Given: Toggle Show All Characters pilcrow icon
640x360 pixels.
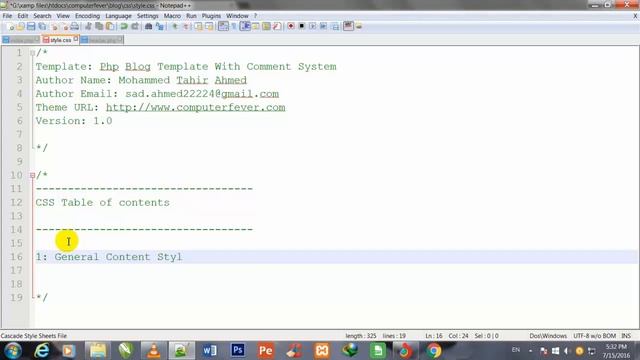Looking at the screenshot, I should 234,26.
